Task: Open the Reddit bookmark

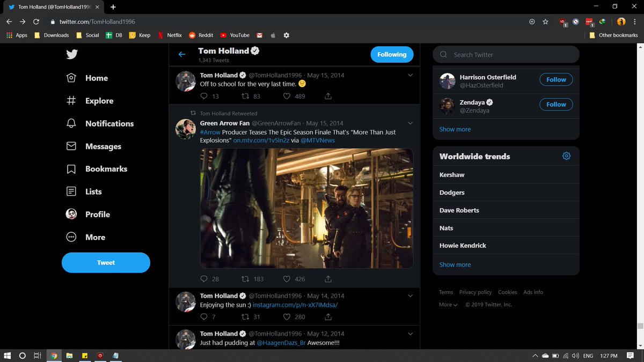Action: 201,35
